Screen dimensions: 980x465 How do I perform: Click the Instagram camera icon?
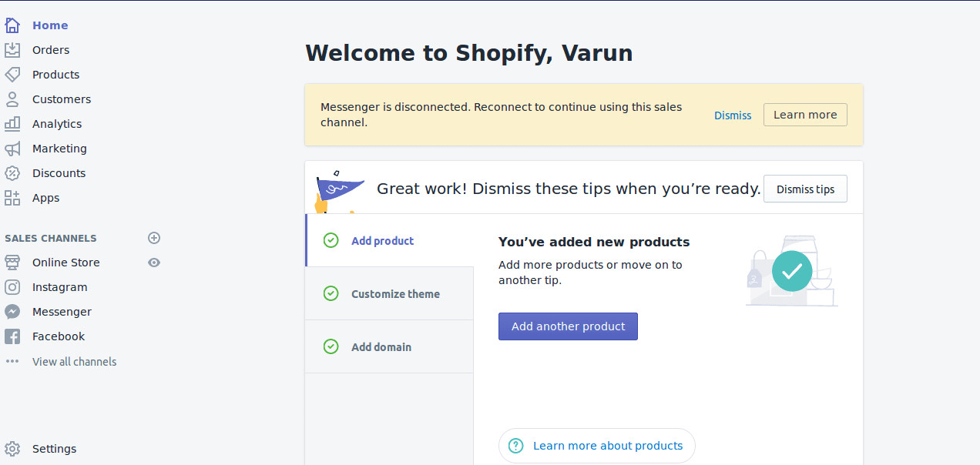(12, 287)
